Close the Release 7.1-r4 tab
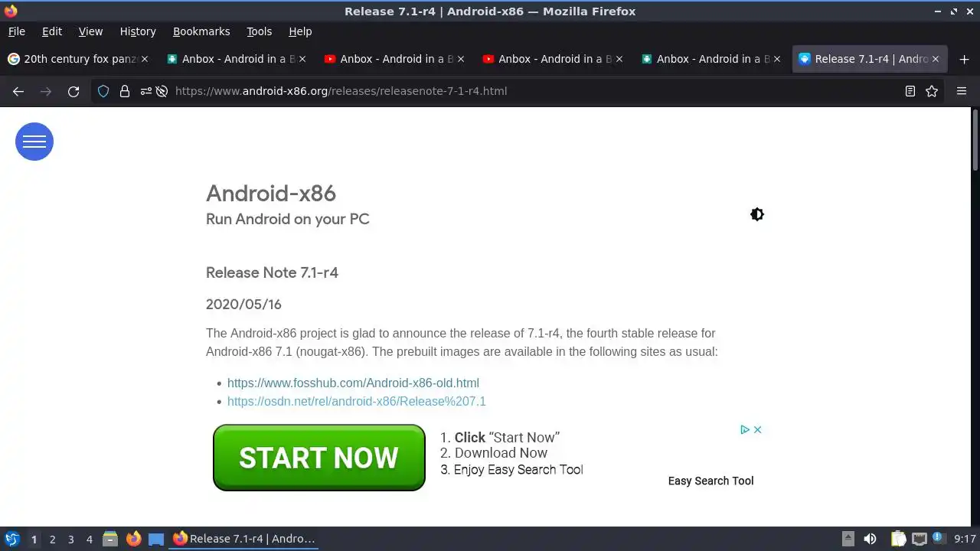 [x=935, y=59]
